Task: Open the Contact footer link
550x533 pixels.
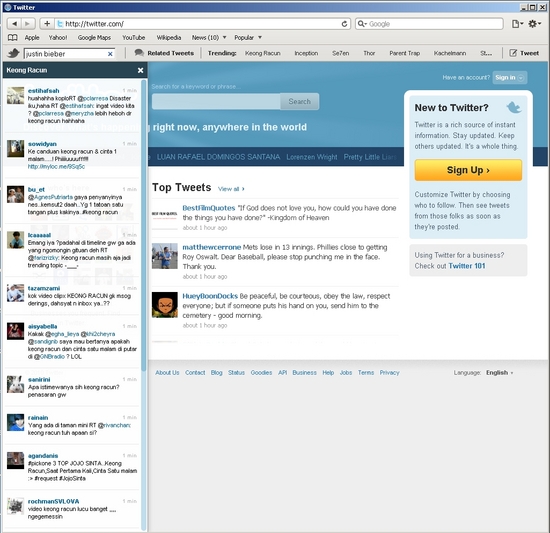Action: tap(195, 373)
